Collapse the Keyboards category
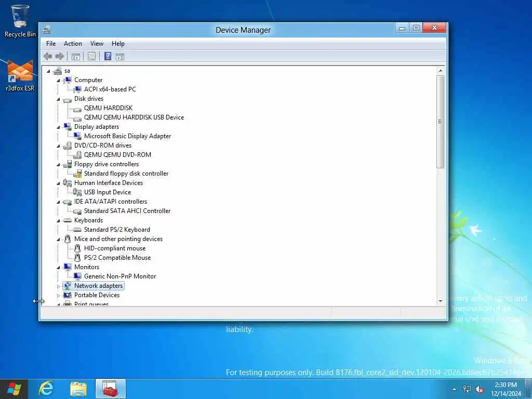 tap(58, 221)
